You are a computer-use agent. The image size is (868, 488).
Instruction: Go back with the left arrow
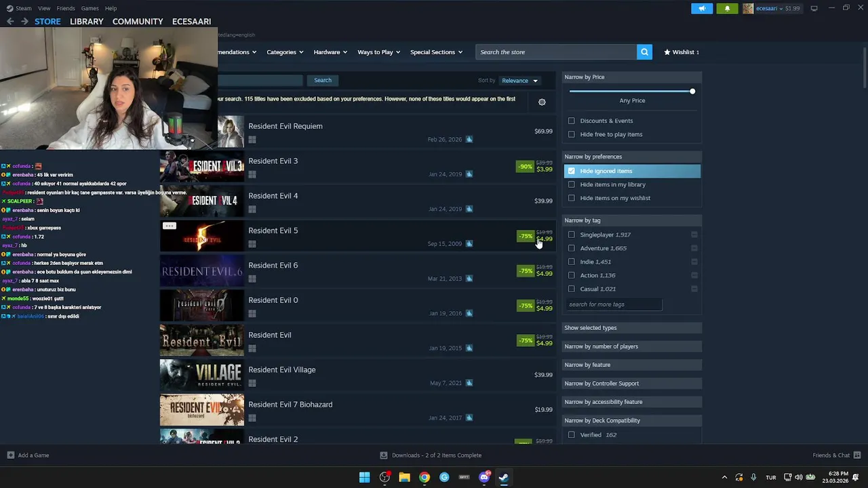pyautogui.click(x=10, y=22)
